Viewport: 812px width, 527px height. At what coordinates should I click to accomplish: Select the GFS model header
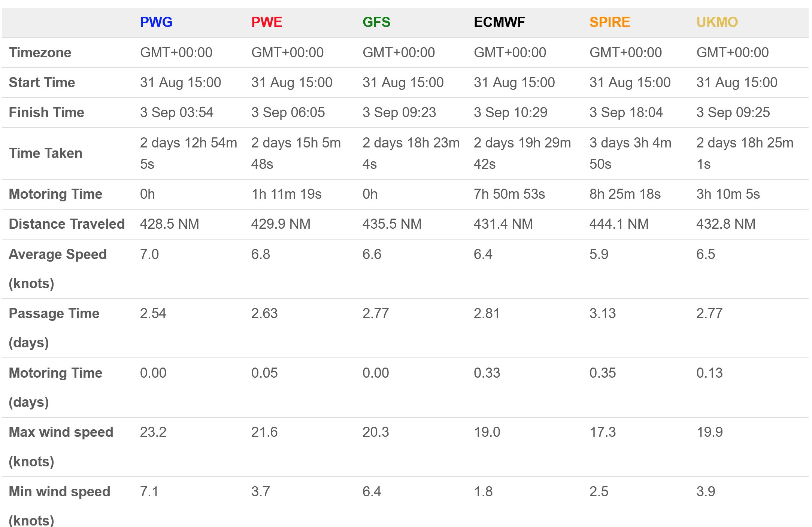[x=376, y=22]
